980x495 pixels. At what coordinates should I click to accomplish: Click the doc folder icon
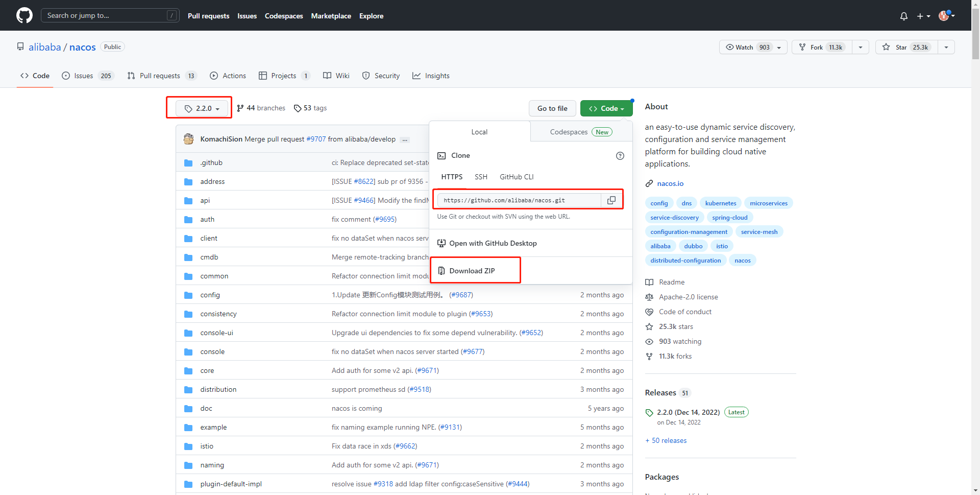pyautogui.click(x=188, y=409)
